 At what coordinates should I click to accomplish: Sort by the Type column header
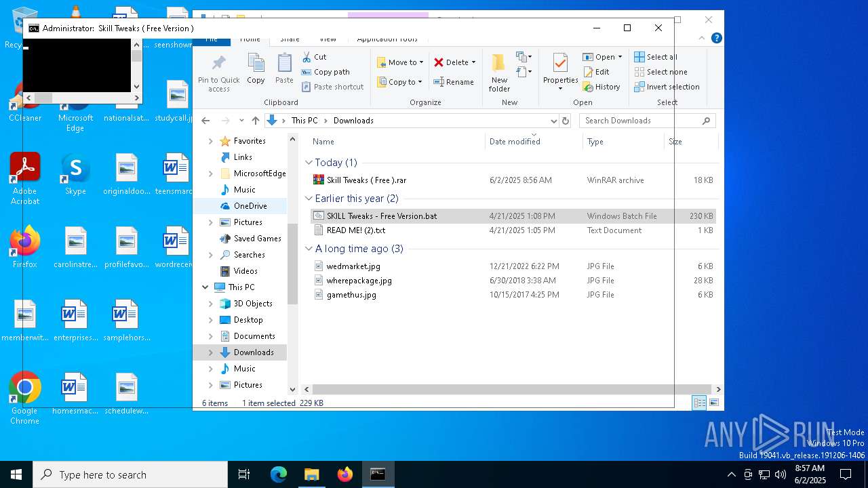tap(623, 142)
